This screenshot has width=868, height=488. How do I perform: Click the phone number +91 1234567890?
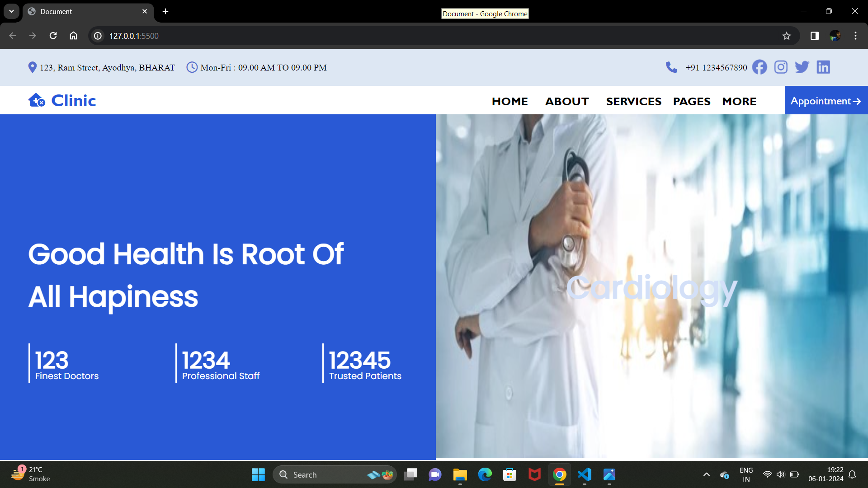(x=716, y=67)
